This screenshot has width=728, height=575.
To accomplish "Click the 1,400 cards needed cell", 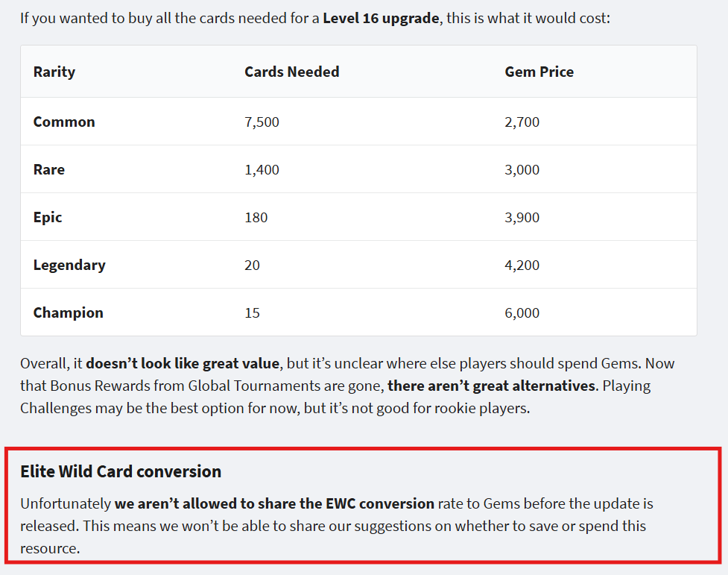I will [262, 169].
